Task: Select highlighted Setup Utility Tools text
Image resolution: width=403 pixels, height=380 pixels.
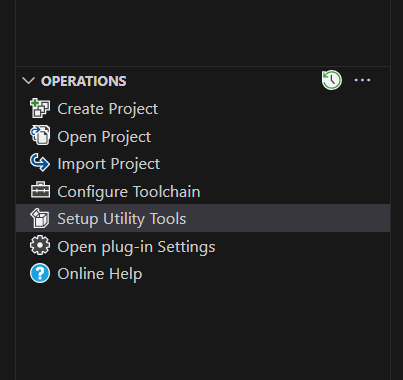Action: tap(122, 219)
